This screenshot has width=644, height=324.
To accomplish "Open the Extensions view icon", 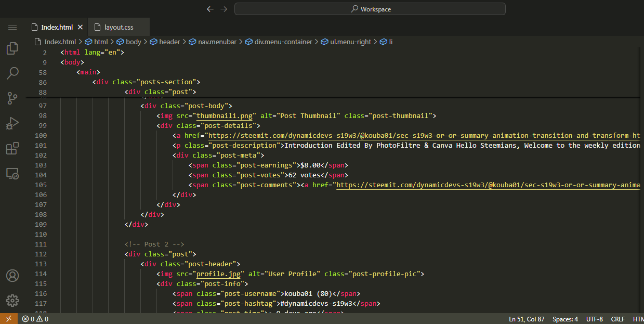I will [x=12, y=148].
